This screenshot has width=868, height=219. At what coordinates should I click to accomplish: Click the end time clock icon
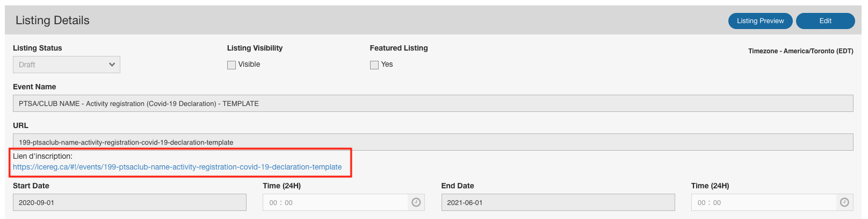[844, 202]
